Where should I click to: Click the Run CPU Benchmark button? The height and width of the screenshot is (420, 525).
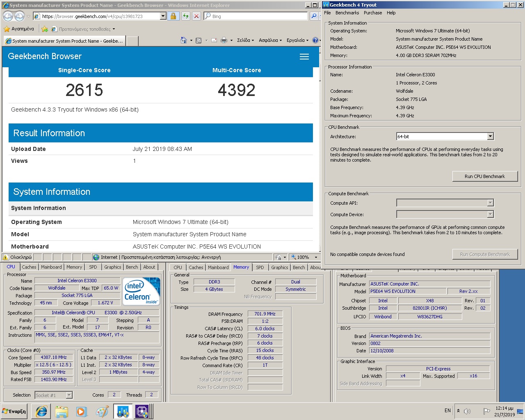tap(485, 176)
